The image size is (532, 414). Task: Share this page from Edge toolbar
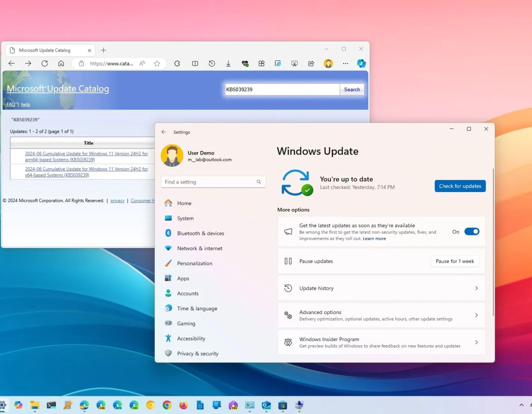311,63
